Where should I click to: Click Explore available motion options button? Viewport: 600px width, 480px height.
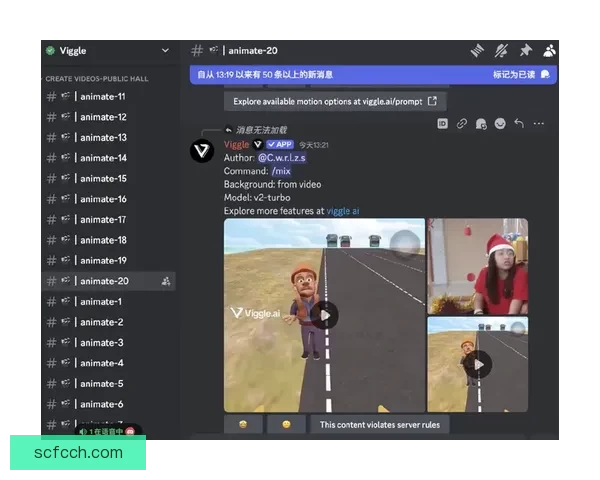334,101
